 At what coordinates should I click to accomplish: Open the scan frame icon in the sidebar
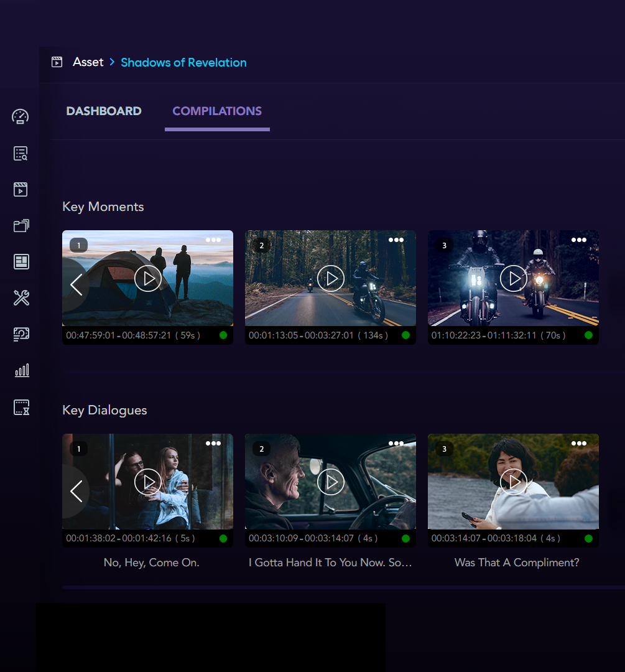[21, 334]
